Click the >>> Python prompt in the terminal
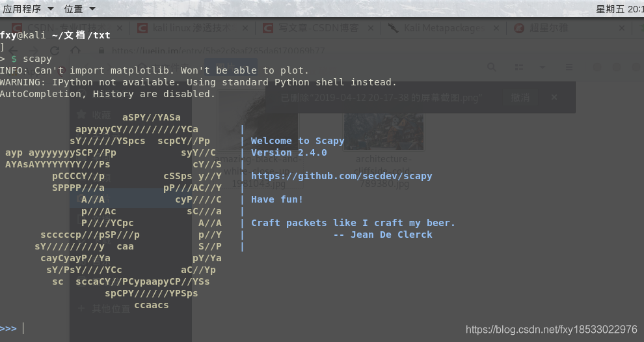The height and width of the screenshot is (342, 644). 8,328
